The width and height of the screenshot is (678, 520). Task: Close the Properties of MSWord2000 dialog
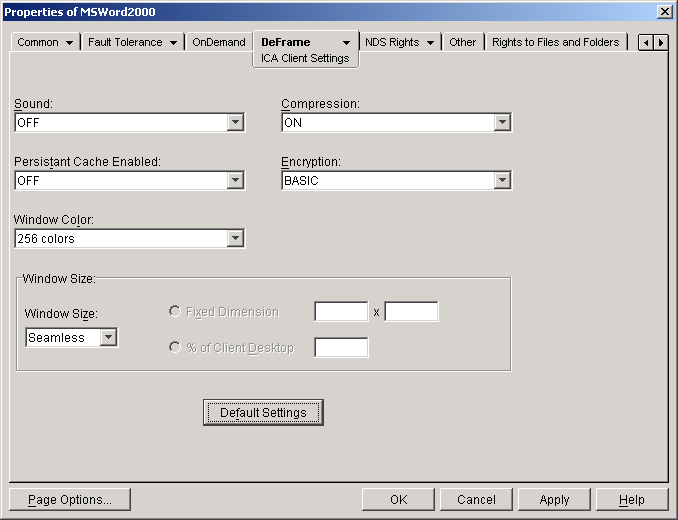coord(664,12)
